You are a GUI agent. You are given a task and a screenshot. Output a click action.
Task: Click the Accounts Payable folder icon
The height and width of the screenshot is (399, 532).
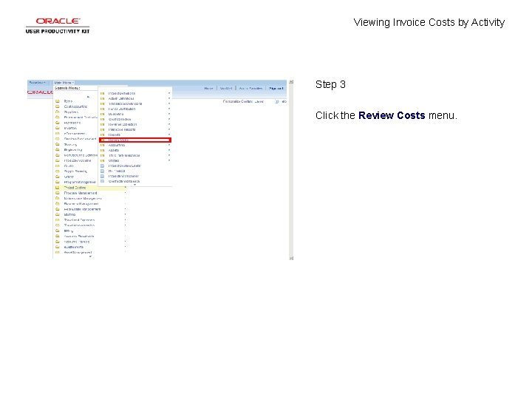point(58,242)
